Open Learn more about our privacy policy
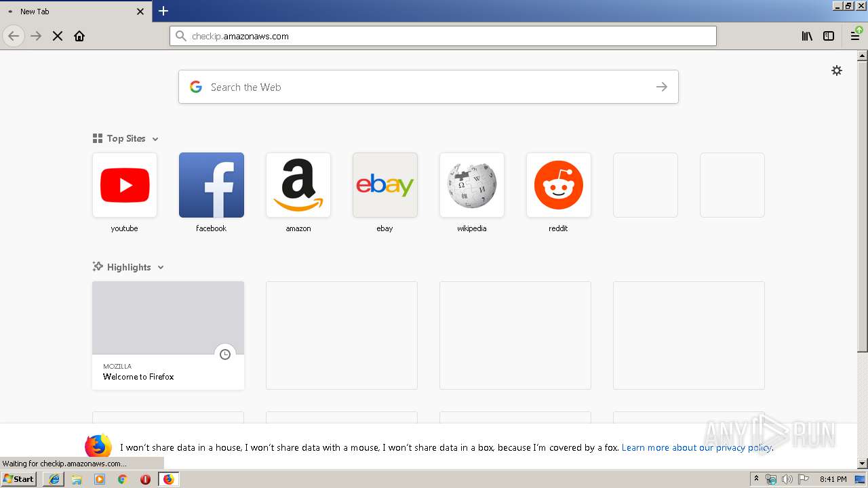 (696, 447)
